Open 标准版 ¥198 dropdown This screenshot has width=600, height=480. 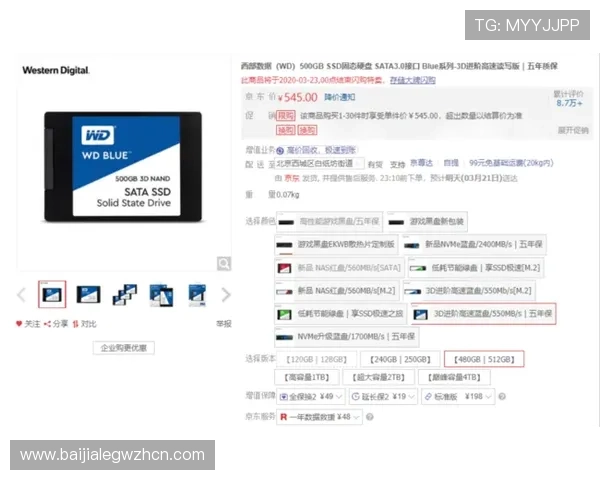click(458, 397)
